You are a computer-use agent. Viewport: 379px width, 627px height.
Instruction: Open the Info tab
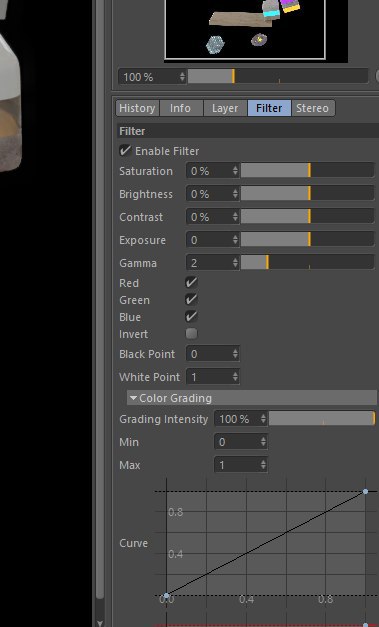click(181, 108)
